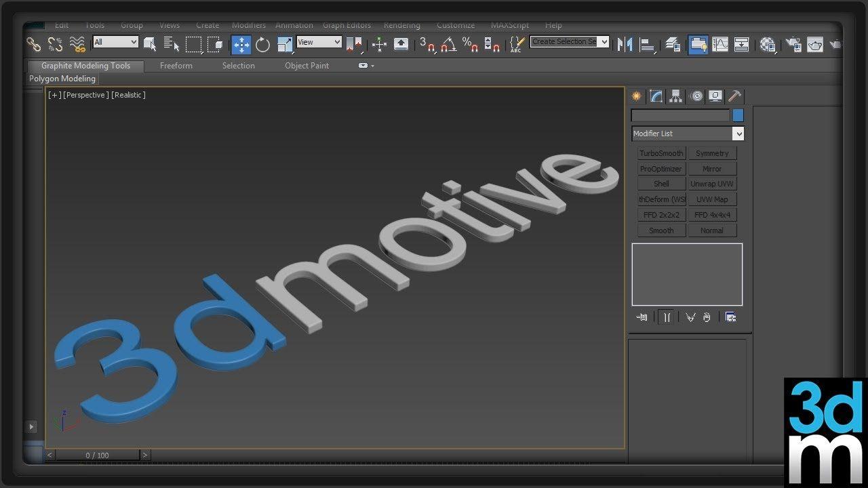Activate the Select and Scale tool
The image size is (868, 488).
tap(285, 45)
